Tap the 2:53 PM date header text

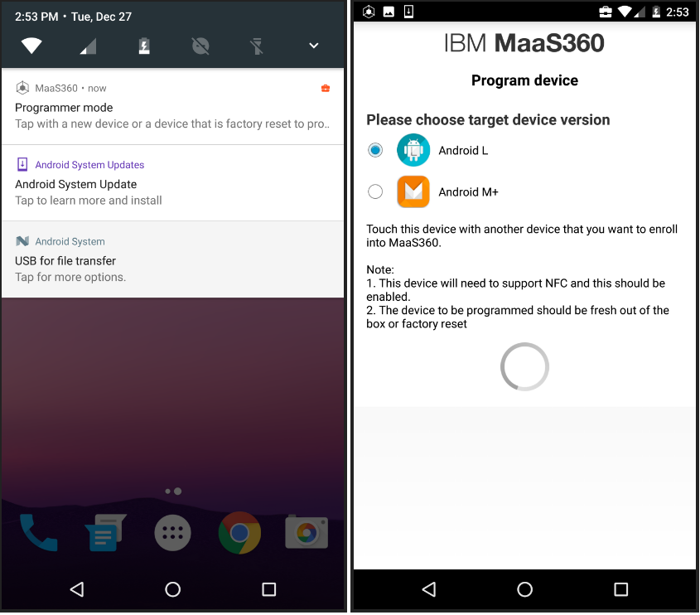point(73,17)
